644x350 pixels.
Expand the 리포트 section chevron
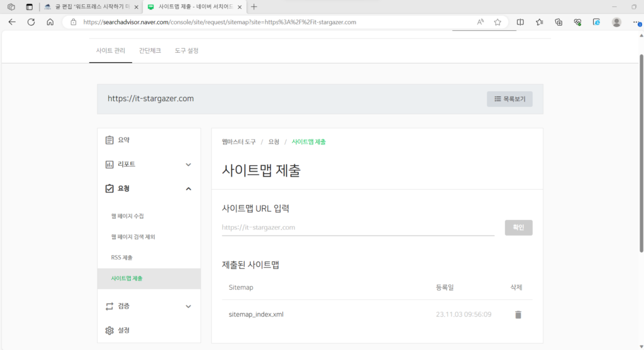click(188, 165)
